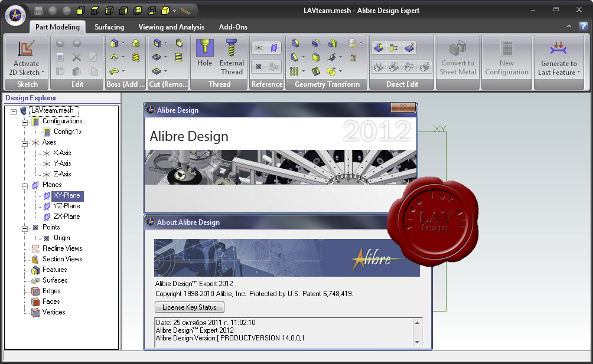Screen dimensions: 593x364
Task: Open the Sweep Boss dropdown arrow
Action: click(123, 71)
